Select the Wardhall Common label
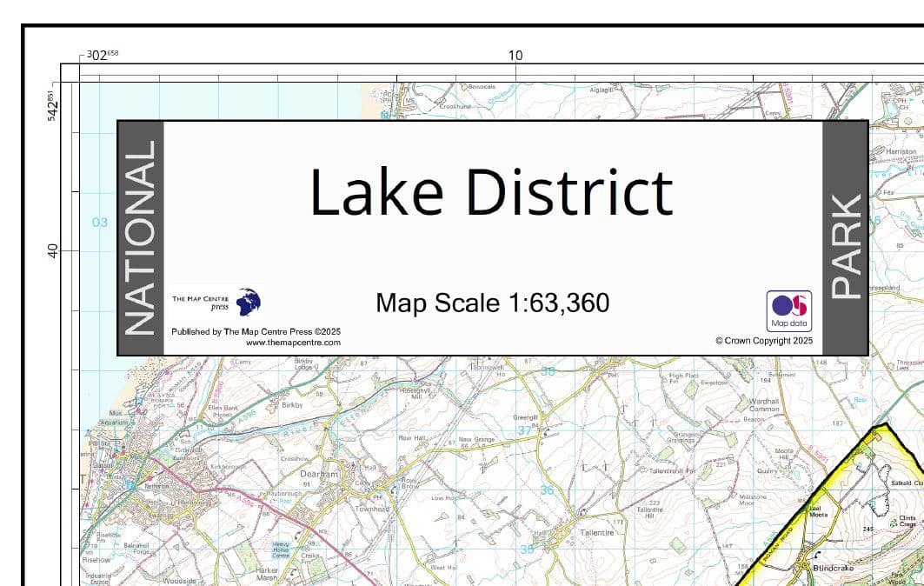Image resolution: width=924 pixels, height=586 pixels. click(763, 404)
